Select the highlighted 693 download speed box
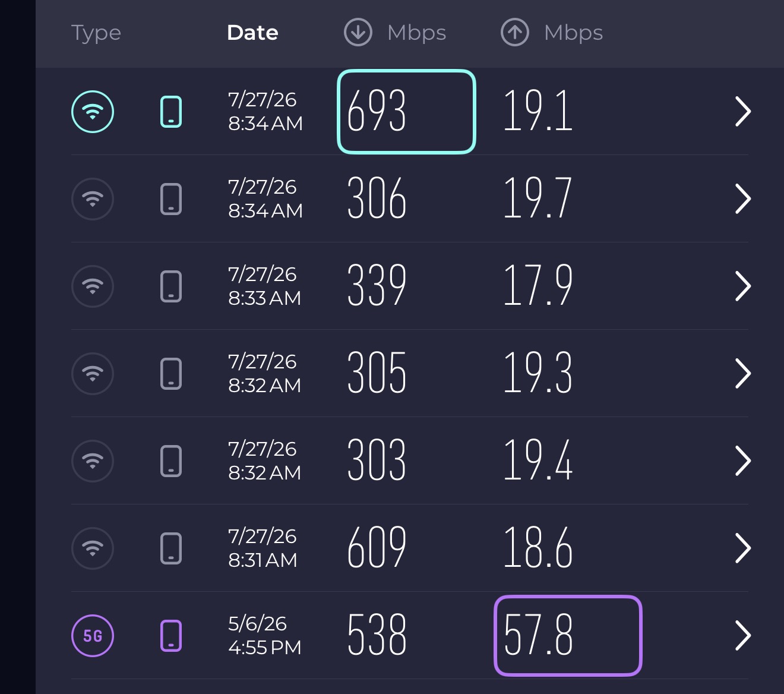 coord(406,112)
